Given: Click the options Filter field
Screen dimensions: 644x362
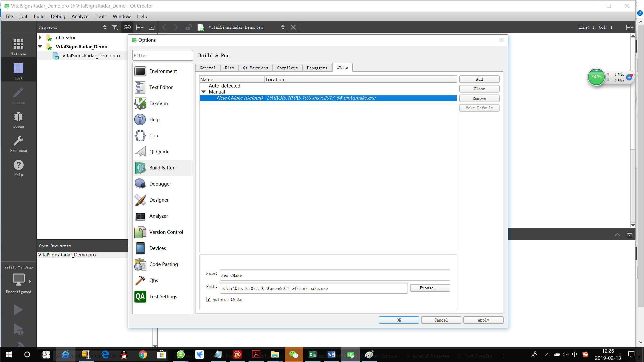Looking at the screenshot, I should (163, 55).
